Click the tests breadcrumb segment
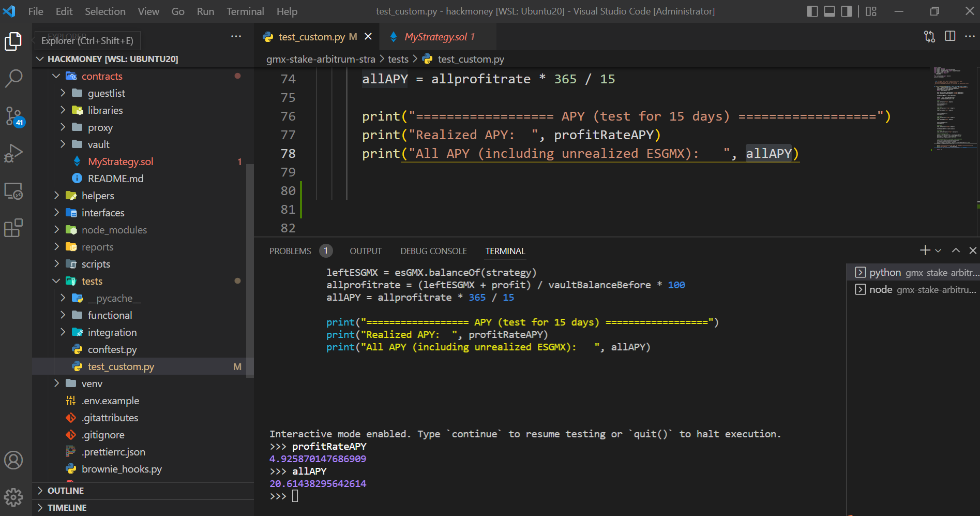This screenshot has width=980, height=516. [398, 60]
